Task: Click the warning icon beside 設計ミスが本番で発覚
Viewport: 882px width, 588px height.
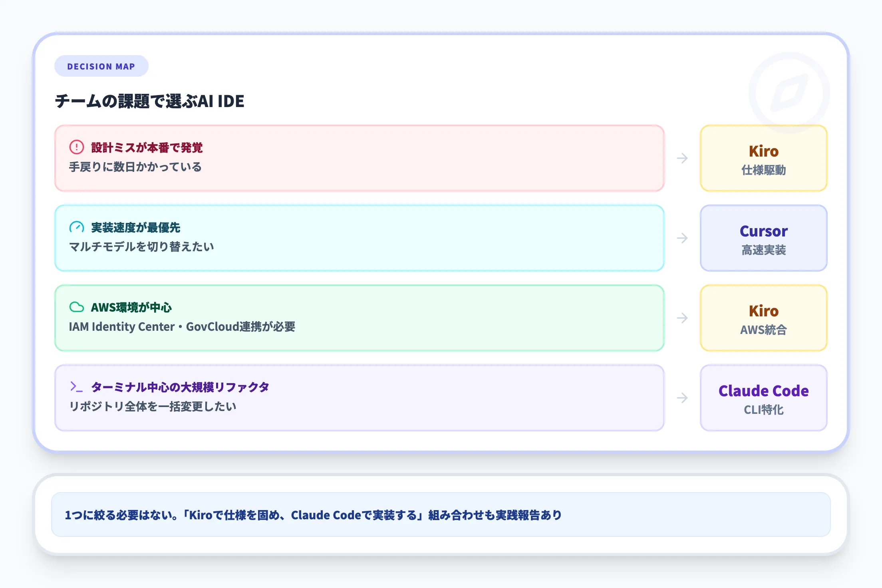Action: tap(76, 147)
